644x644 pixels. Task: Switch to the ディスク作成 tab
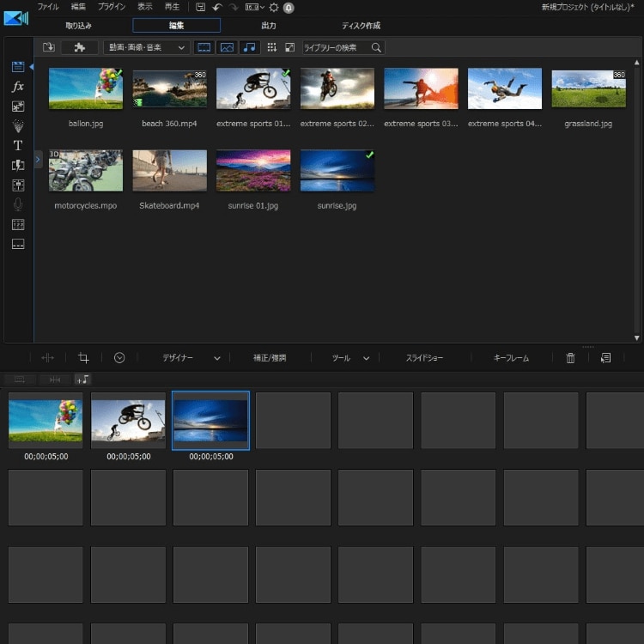coord(361,26)
